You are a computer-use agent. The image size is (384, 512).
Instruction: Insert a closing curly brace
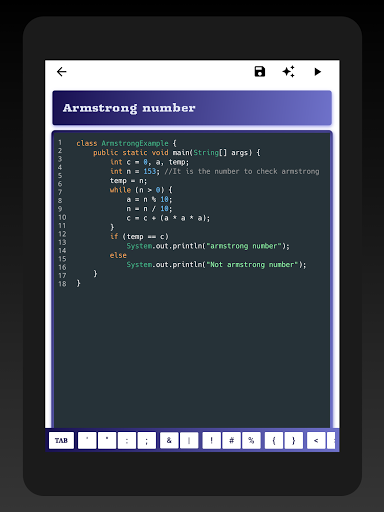[x=294, y=440]
